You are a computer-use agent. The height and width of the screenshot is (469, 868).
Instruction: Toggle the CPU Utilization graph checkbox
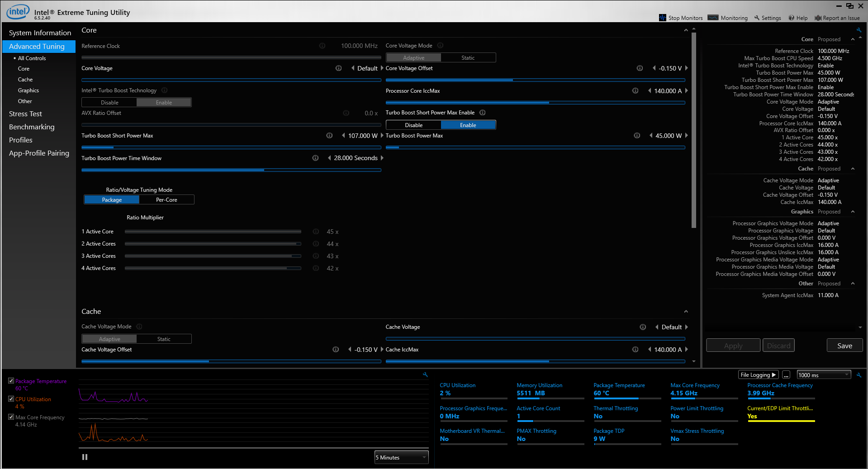coord(11,399)
